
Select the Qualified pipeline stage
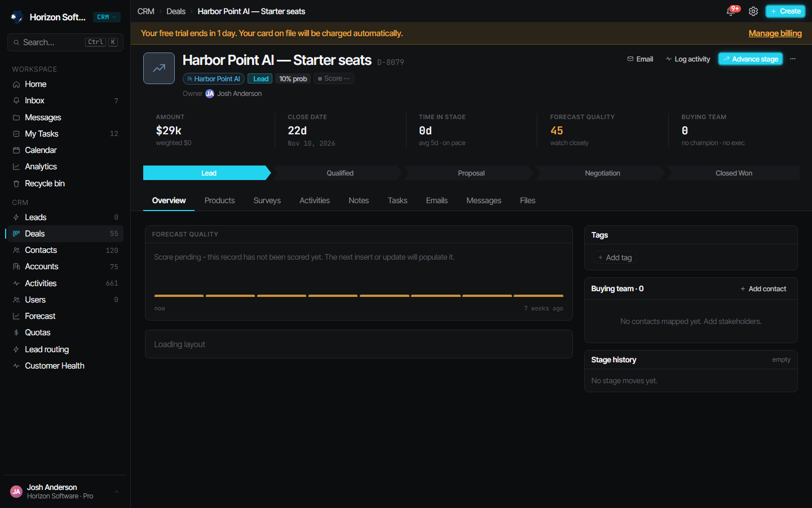click(x=339, y=173)
